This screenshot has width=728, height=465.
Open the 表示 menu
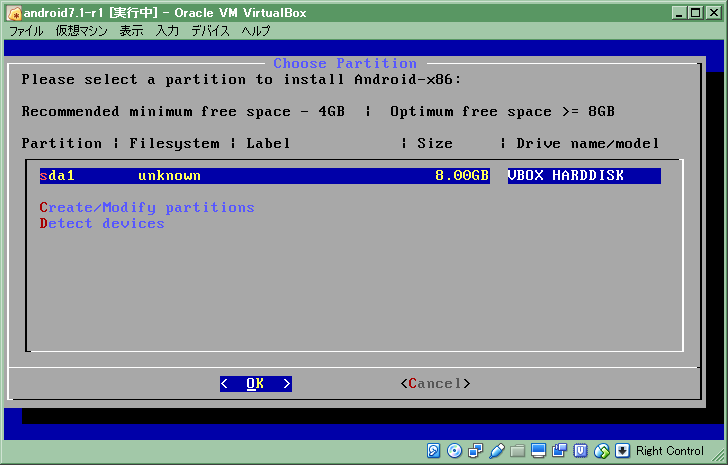pos(131,31)
